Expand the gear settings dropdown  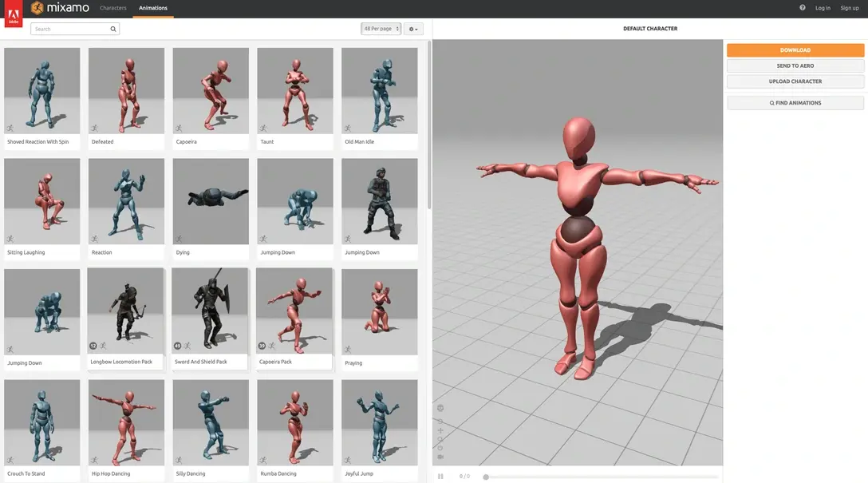[412, 29]
